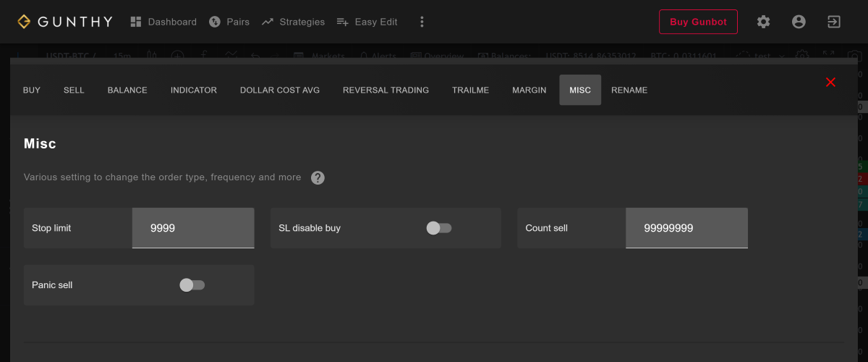The image size is (868, 362).
Task: Click the Stop limit label
Action: click(51, 228)
